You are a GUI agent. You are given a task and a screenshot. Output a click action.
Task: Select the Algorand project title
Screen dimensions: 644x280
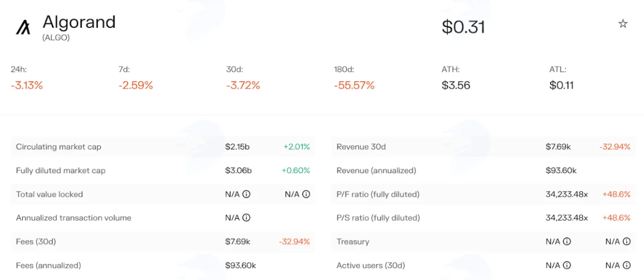79,23
